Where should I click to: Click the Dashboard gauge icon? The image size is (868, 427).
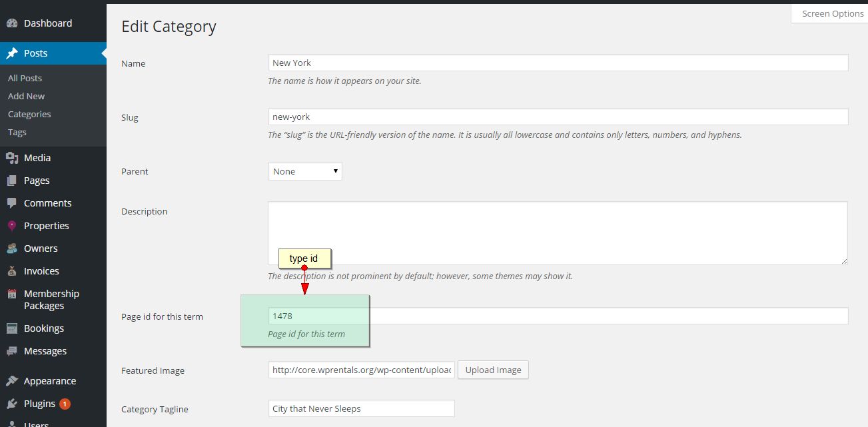(12, 23)
